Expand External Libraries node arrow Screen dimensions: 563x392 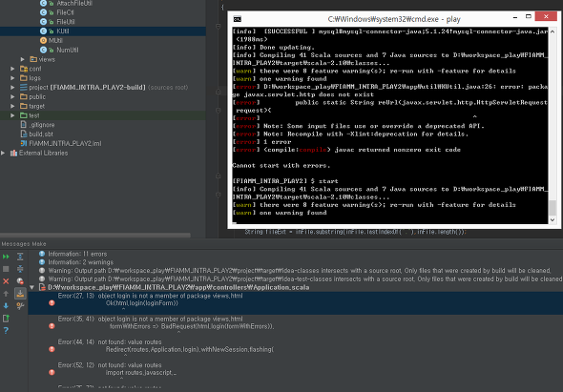(3, 153)
